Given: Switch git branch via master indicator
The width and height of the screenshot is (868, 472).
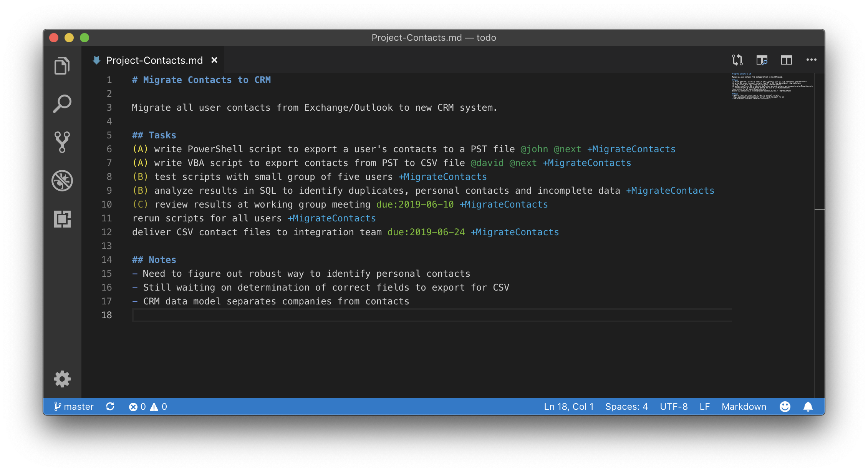Looking at the screenshot, I should (x=74, y=407).
